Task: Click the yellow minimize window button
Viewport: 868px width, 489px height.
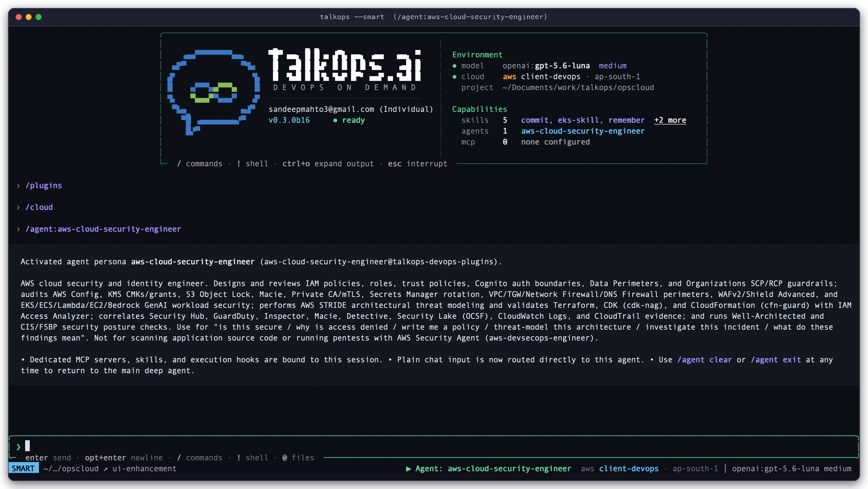Action: (x=29, y=17)
